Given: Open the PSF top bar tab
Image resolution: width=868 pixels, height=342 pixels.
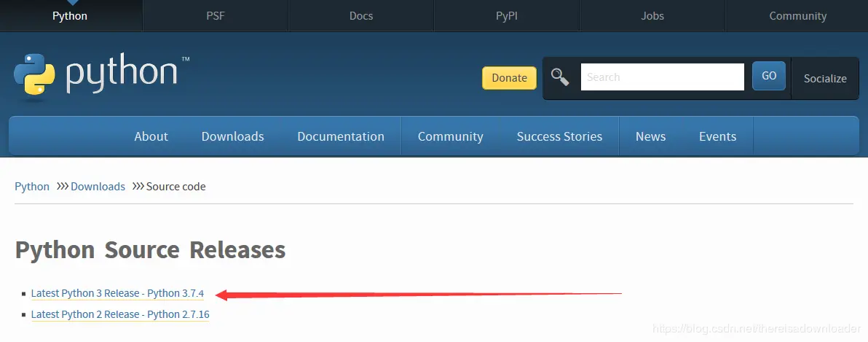Looking at the screenshot, I should (x=216, y=15).
